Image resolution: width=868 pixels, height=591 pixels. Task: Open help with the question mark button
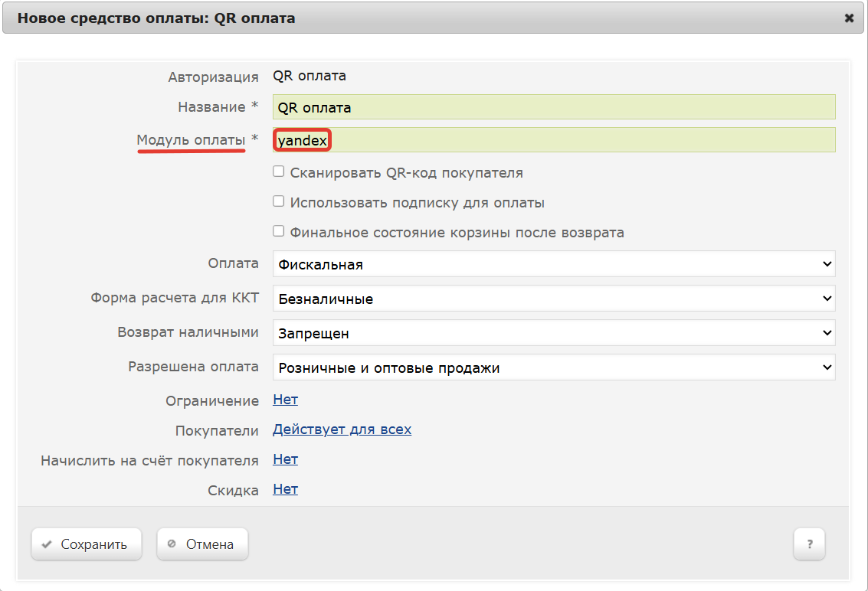[x=809, y=544]
